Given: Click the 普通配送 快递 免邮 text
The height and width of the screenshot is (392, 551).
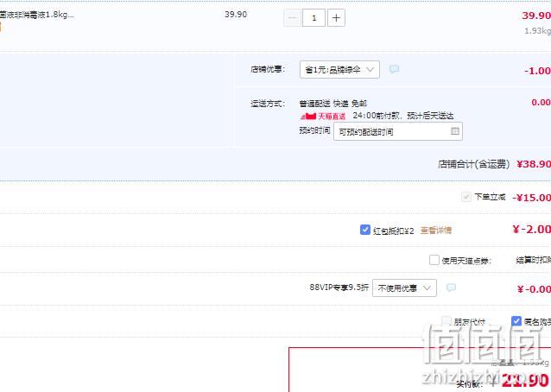Looking at the screenshot, I should 333,104.
